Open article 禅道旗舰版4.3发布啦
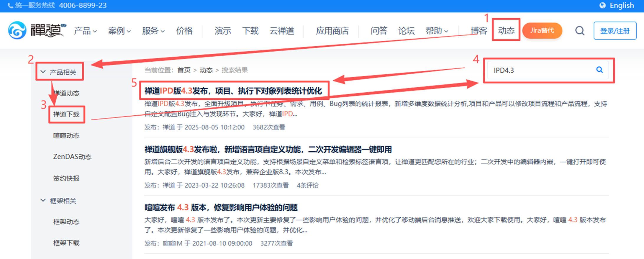Screen dimensions: 644x259 (268, 150)
